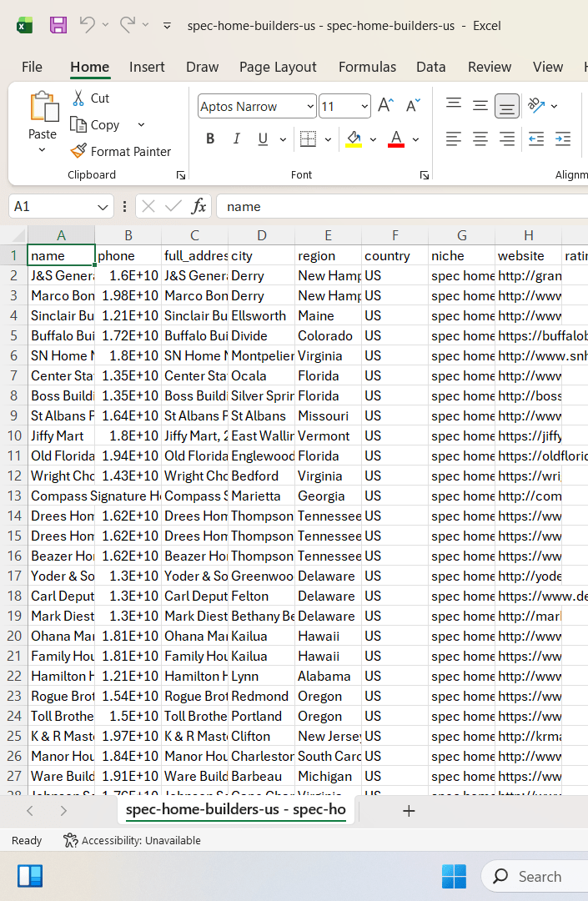Select the column G header
The height and width of the screenshot is (901, 588).
pyautogui.click(x=462, y=235)
